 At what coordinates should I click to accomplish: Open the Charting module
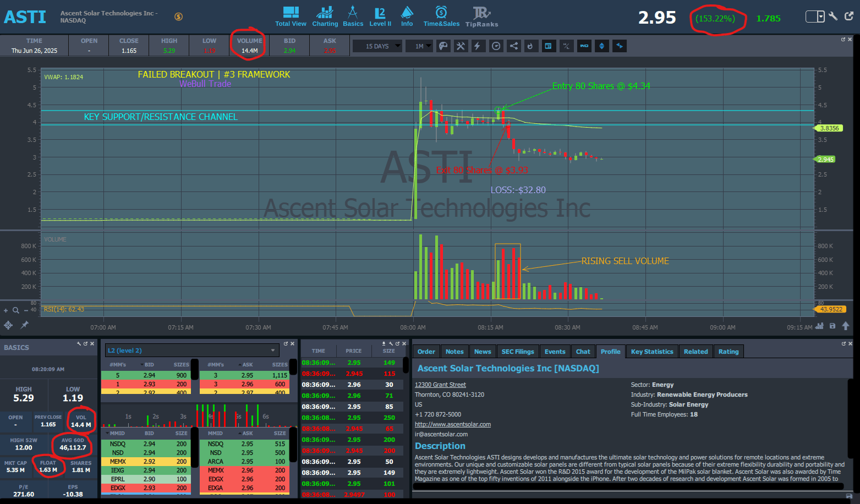point(325,17)
